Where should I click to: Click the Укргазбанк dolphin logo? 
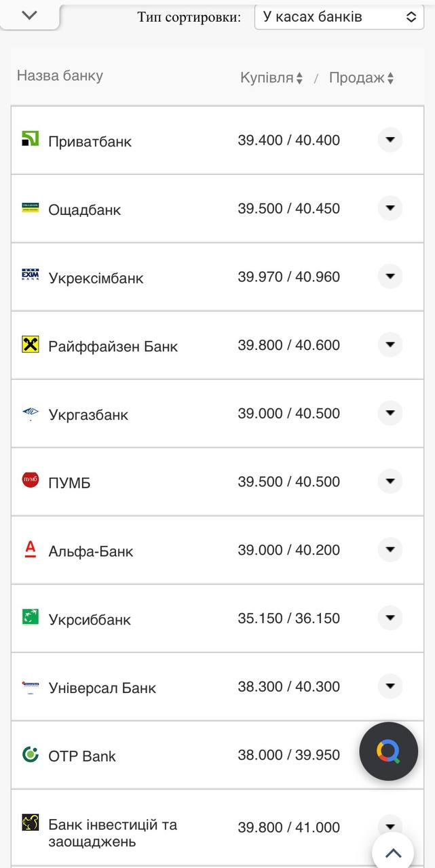[30, 413]
